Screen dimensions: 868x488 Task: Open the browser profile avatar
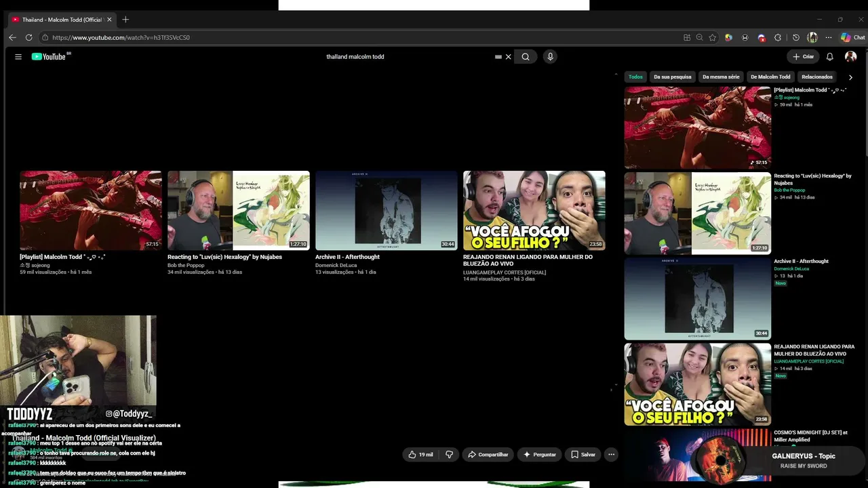coord(812,37)
